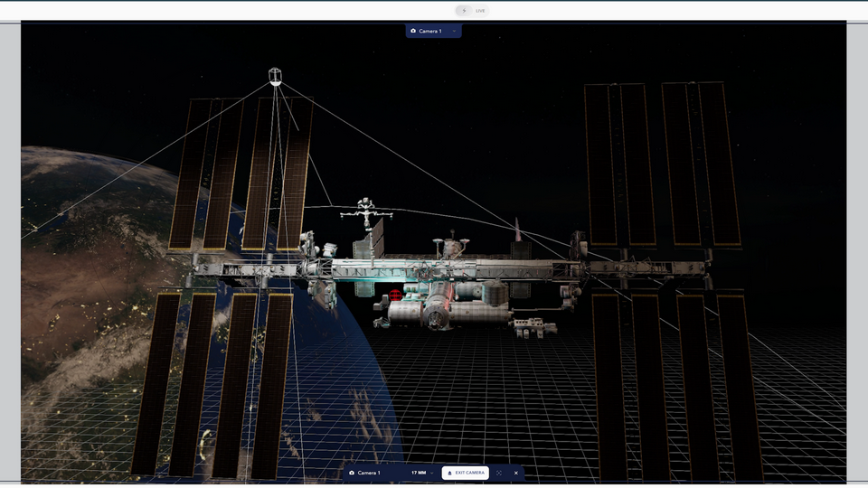The image size is (868, 488).
Task: Click the chevron next to 17 MM
Action: (432, 473)
